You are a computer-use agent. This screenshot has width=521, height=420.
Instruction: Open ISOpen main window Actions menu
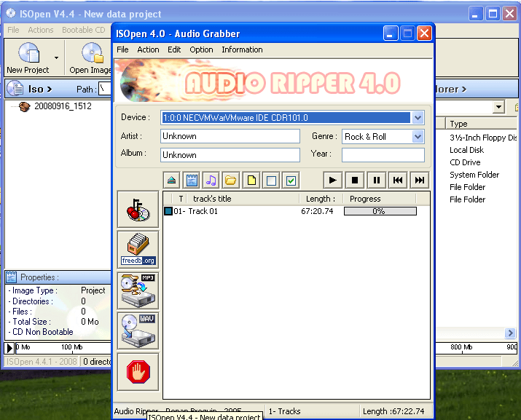click(41, 30)
